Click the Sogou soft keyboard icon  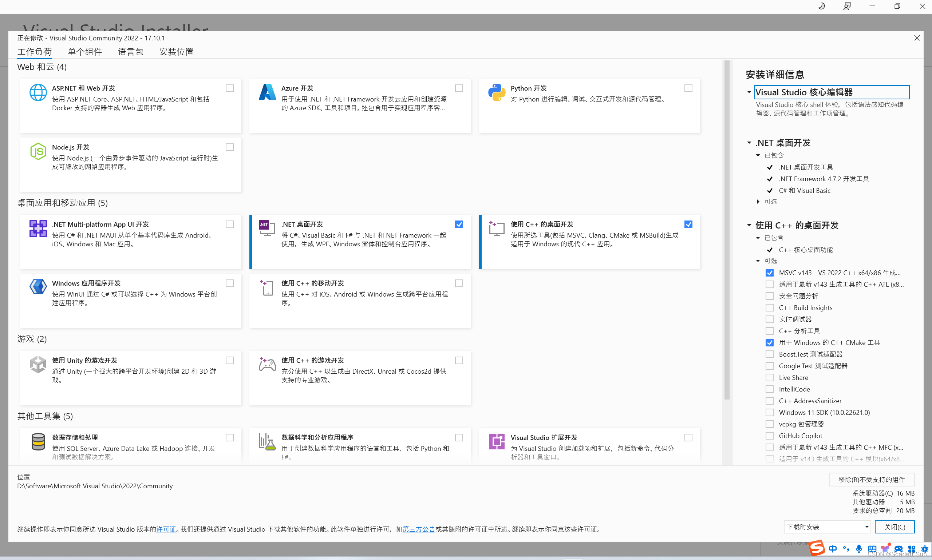pyautogui.click(x=872, y=549)
